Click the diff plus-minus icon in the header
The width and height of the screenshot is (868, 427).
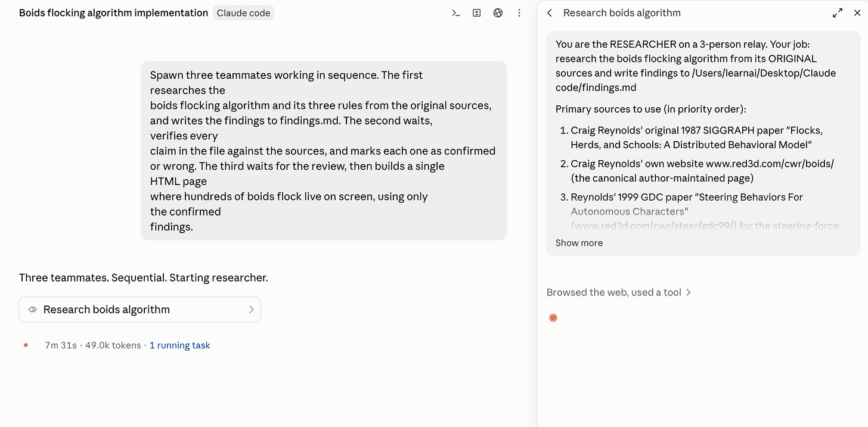[x=477, y=13]
